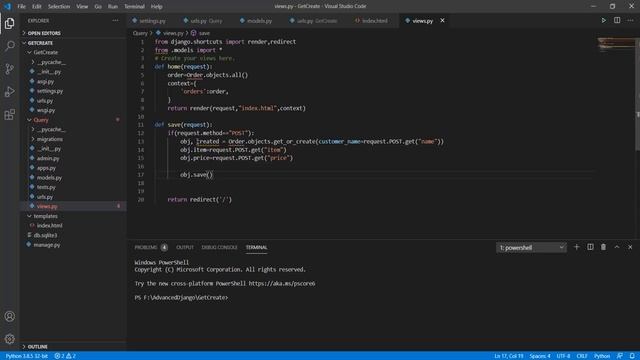The image size is (640, 360).
Task: Open db.sqlite3 in the explorer
Action: coord(45,235)
